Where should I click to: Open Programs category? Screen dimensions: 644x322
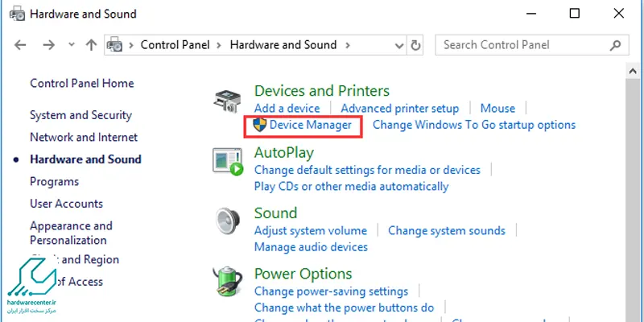[54, 182]
